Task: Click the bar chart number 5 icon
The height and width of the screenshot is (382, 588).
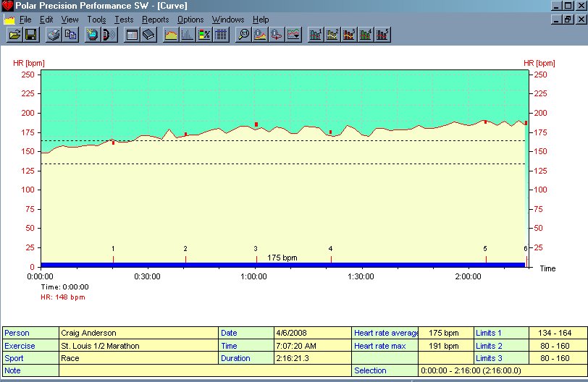Action: (x=382, y=35)
